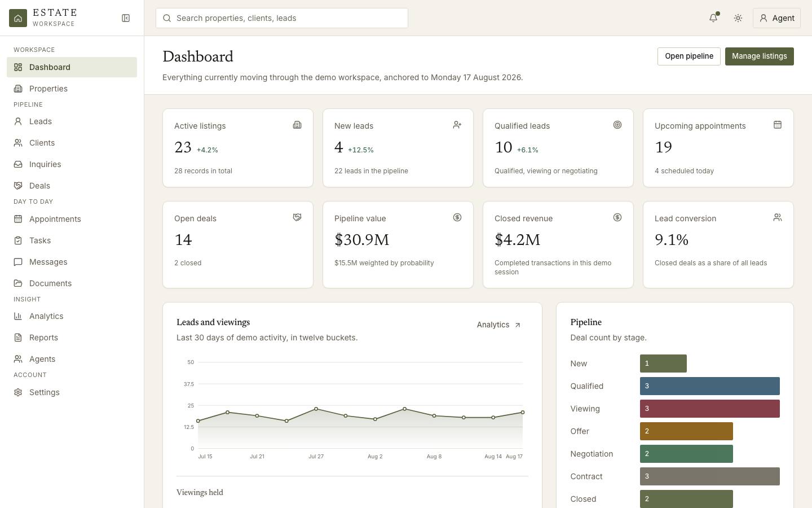Follow the Analytics link on chart card

click(499, 325)
